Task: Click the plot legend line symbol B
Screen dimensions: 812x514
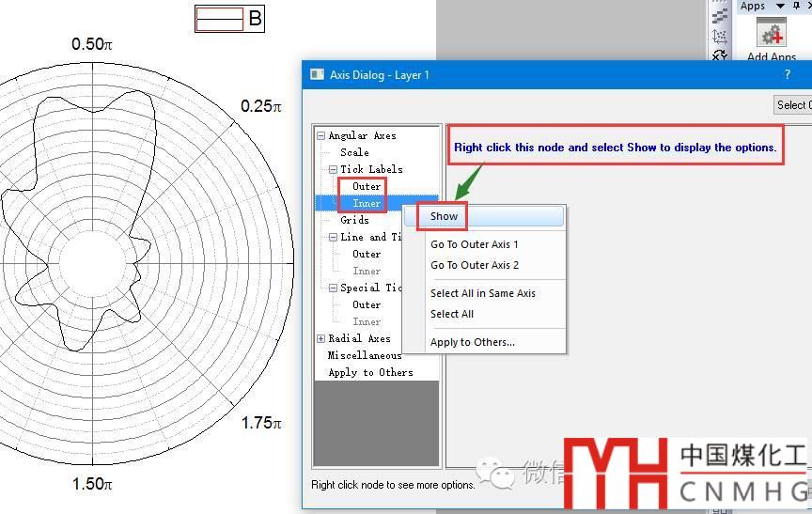Action: [x=219, y=19]
